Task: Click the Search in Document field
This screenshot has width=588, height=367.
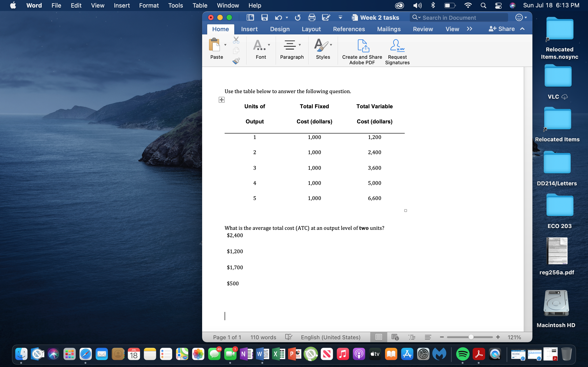Action: click(459, 17)
